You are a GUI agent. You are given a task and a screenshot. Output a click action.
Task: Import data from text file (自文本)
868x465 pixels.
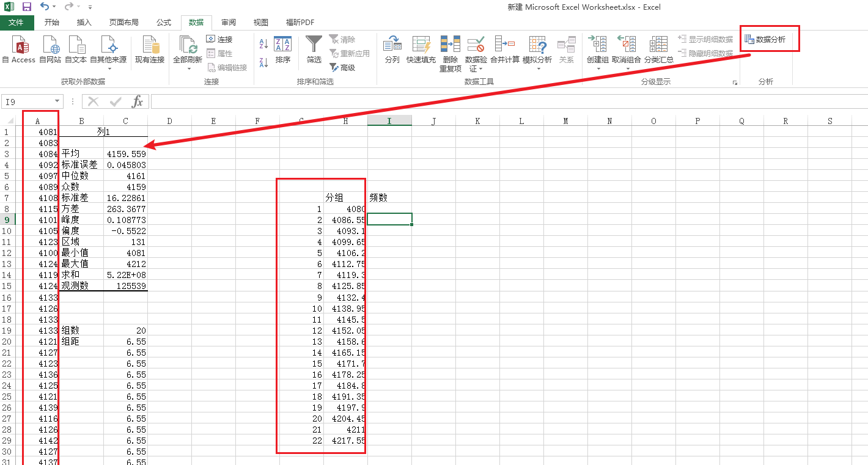click(76, 50)
